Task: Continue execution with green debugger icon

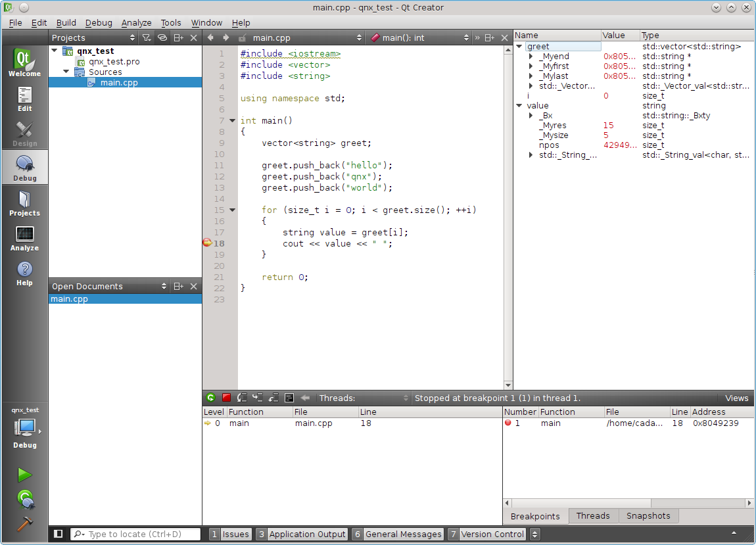Action: (211, 398)
